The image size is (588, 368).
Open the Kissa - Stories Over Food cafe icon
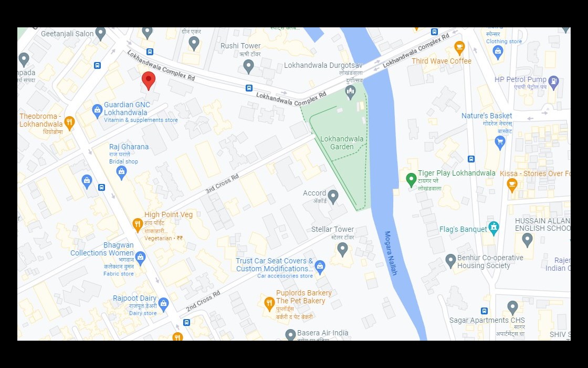pos(512,185)
